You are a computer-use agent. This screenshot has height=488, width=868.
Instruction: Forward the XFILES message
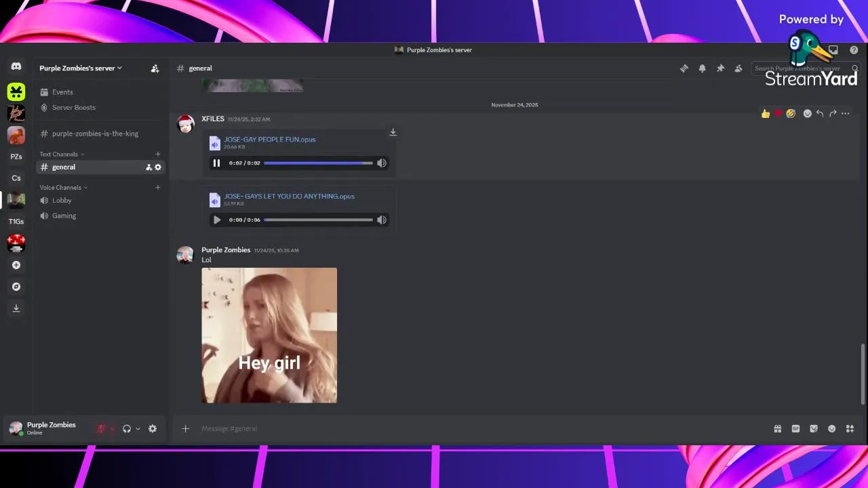tap(833, 114)
